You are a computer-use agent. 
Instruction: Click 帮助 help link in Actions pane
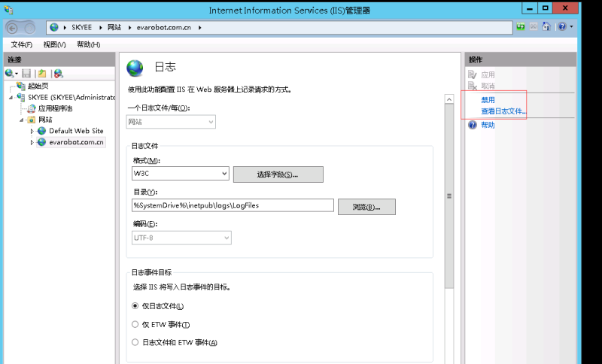pyautogui.click(x=488, y=125)
